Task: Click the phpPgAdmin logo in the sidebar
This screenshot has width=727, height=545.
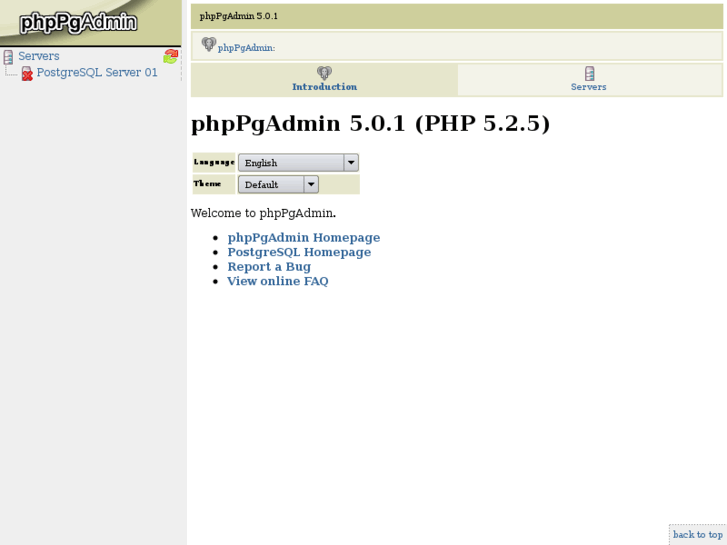Action: 78,22
